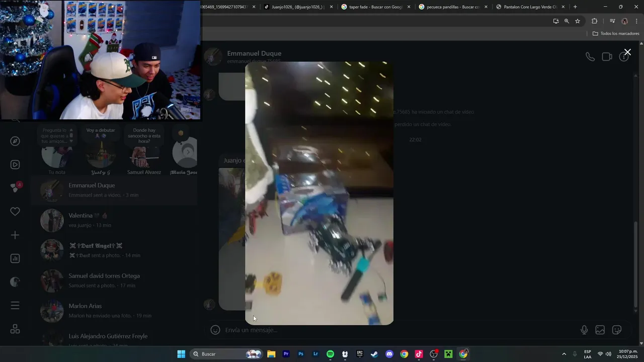Launch Photoshop from the taskbar
The height and width of the screenshot is (362, 644).
pos(301,354)
